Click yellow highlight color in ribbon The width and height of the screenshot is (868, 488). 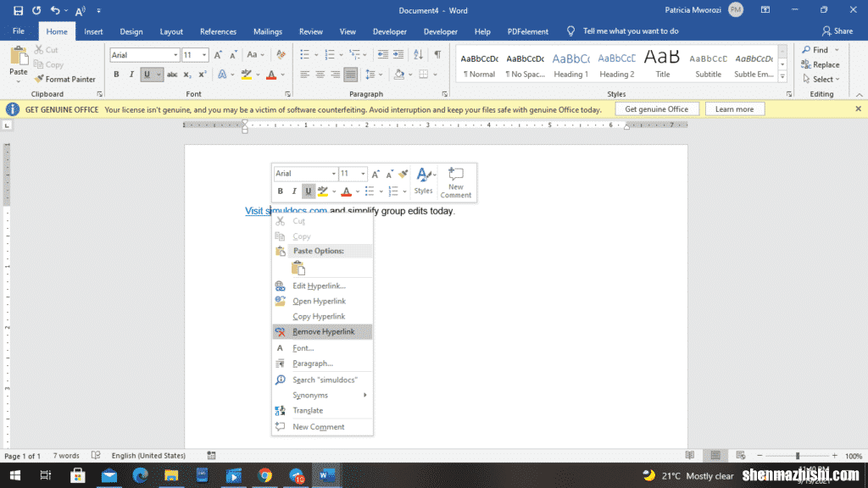247,75
